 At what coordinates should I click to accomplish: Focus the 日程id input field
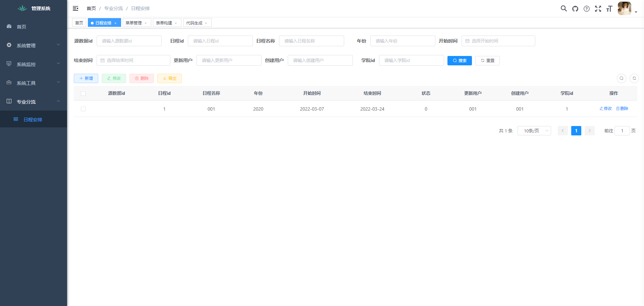pos(220,41)
